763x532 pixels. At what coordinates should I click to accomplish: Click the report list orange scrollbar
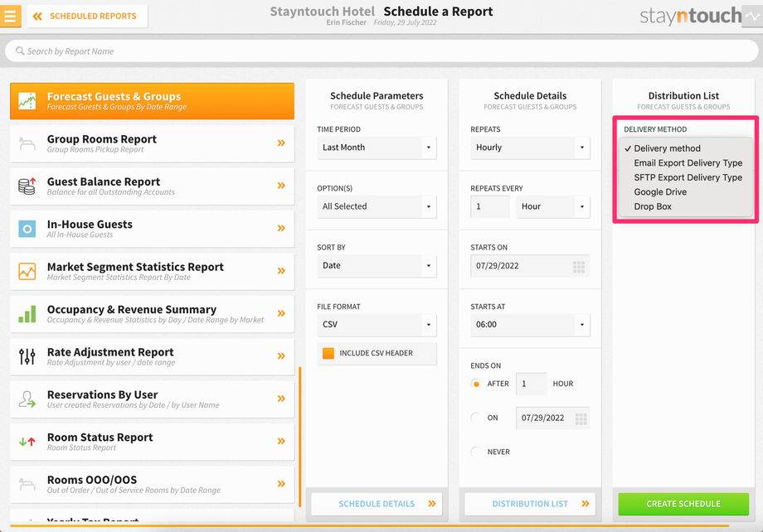point(299,438)
